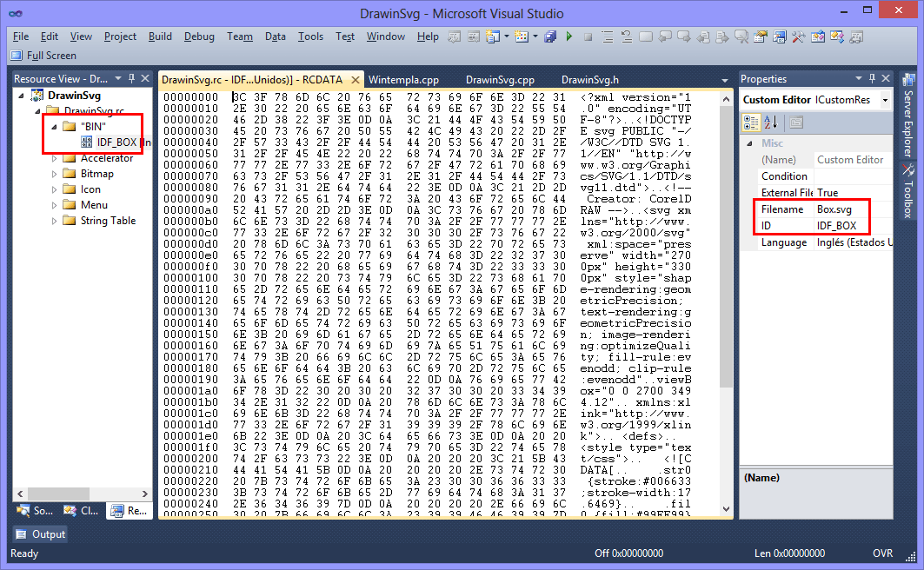Image resolution: width=924 pixels, height=570 pixels.
Task: Select the Menu folder tree item
Action: click(x=94, y=205)
